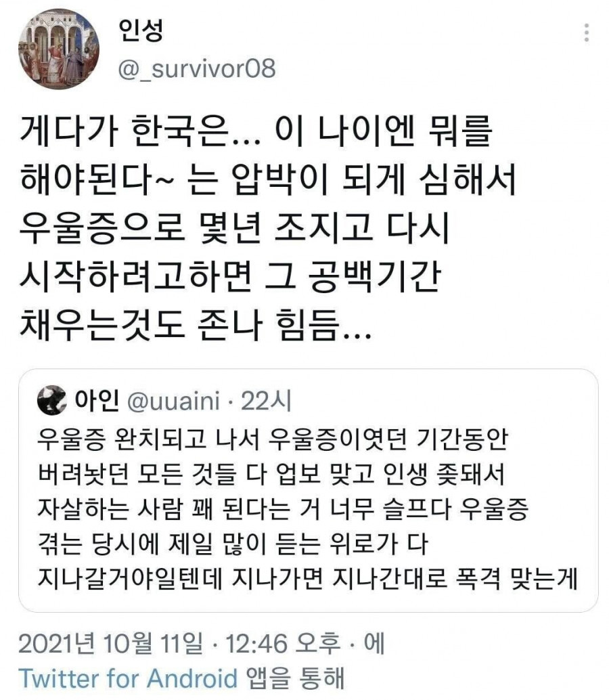Tap the quoted line beginning 버려놧던 모든 것들

[271, 474]
